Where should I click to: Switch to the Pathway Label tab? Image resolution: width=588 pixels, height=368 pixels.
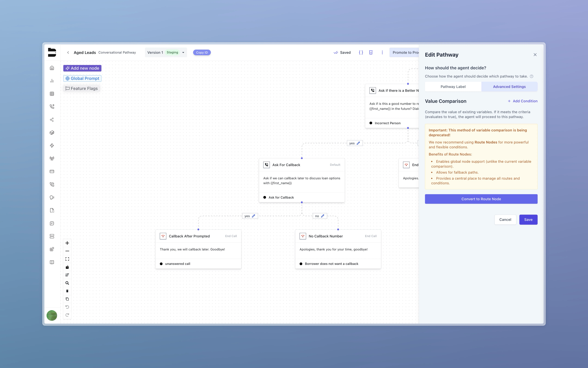[453, 87]
